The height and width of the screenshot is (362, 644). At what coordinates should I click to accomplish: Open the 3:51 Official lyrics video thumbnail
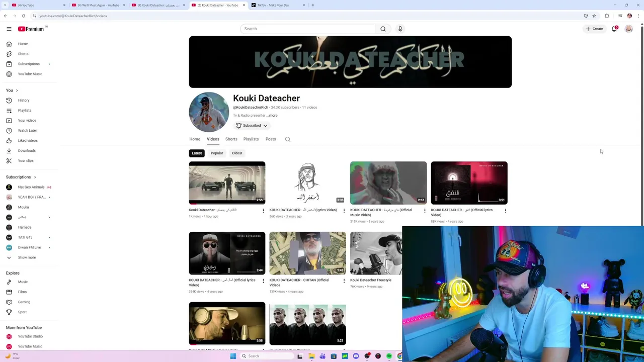coord(469,183)
